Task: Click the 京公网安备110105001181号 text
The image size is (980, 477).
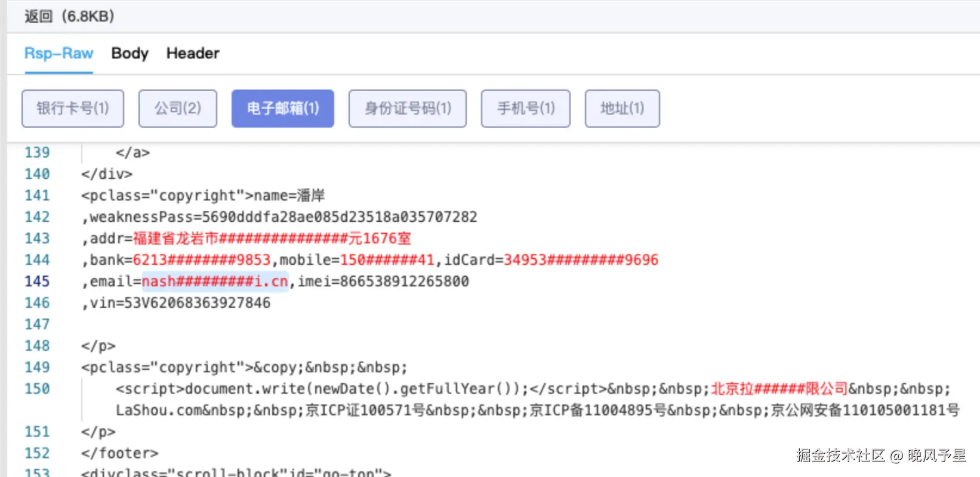Action: click(x=865, y=410)
